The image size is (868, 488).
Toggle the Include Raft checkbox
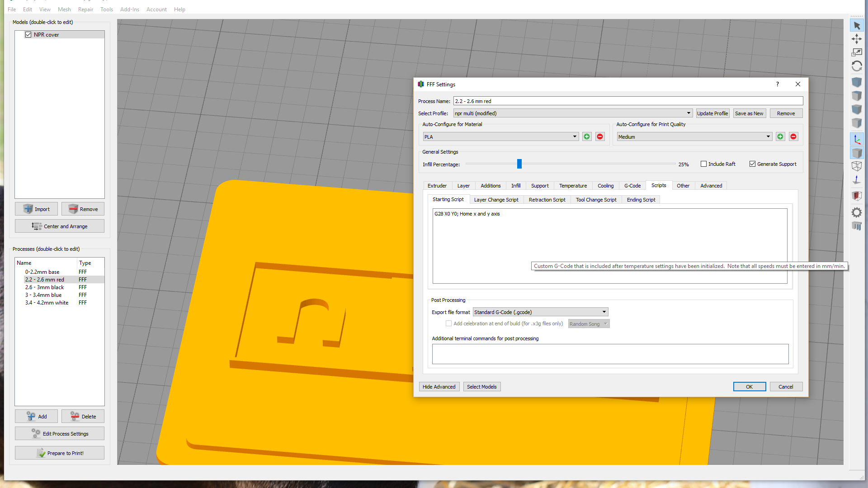[x=703, y=164]
